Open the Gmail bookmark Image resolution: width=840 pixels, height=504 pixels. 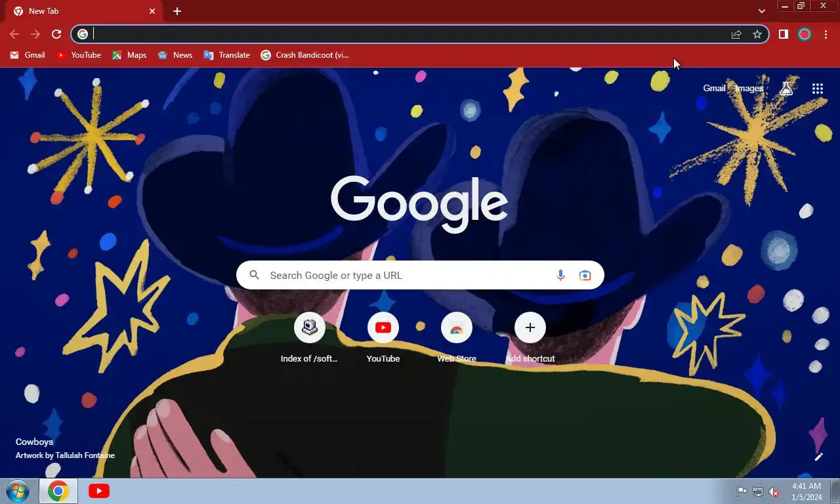[x=28, y=55]
